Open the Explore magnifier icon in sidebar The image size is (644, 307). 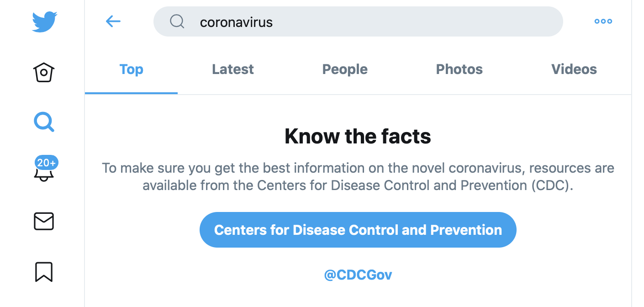coord(44,122)
